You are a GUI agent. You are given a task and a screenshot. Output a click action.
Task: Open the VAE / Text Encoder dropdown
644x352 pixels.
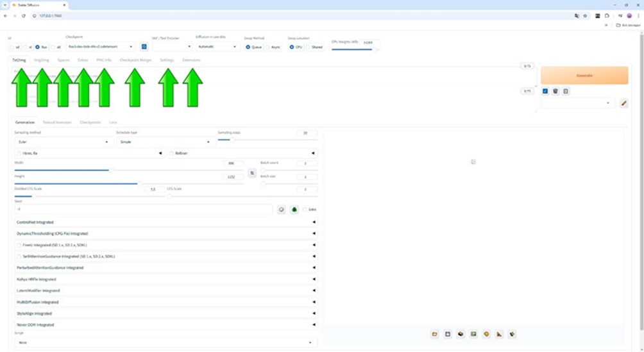172,47
